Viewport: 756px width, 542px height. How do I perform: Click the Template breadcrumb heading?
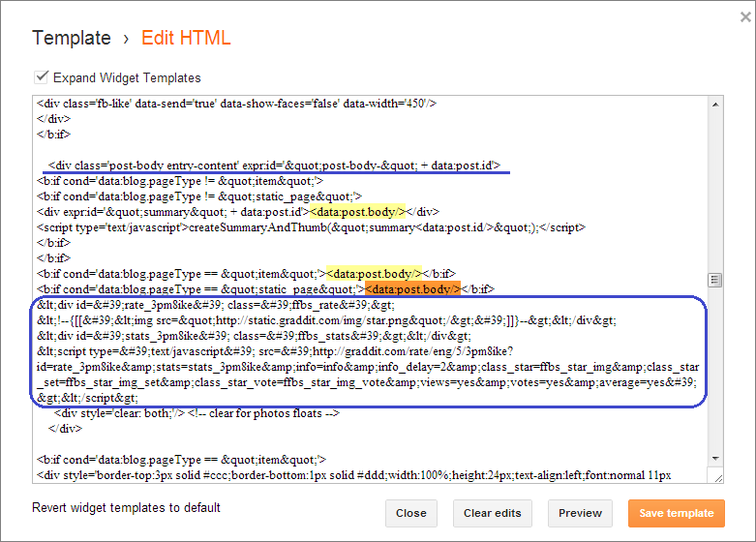tap(72, 38)
